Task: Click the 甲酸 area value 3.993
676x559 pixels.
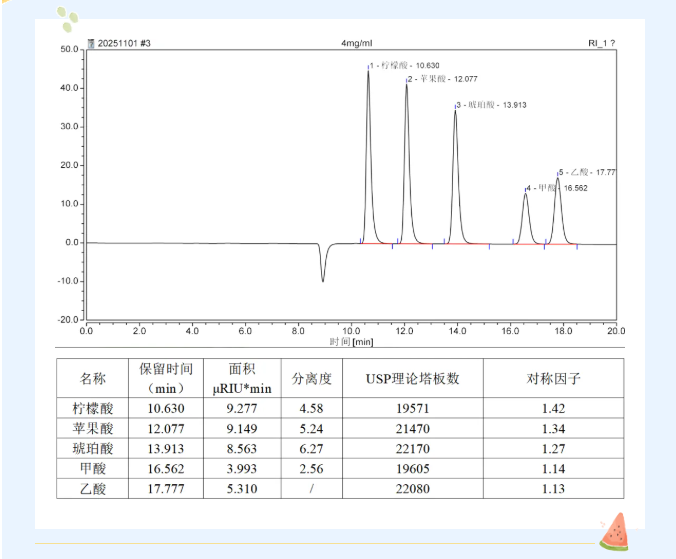Action: click(x=242, y=468)
